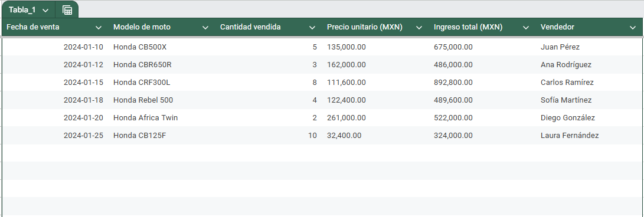Select the Honda CB500X cell
This screenshot has width=644, height=217.
tap(163, 47)
